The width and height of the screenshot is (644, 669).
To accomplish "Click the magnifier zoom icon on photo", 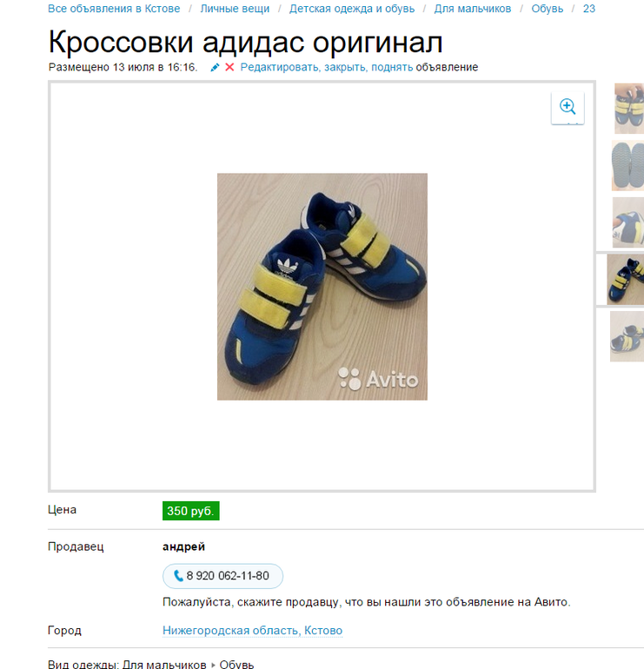I will [x=568, y=107].
